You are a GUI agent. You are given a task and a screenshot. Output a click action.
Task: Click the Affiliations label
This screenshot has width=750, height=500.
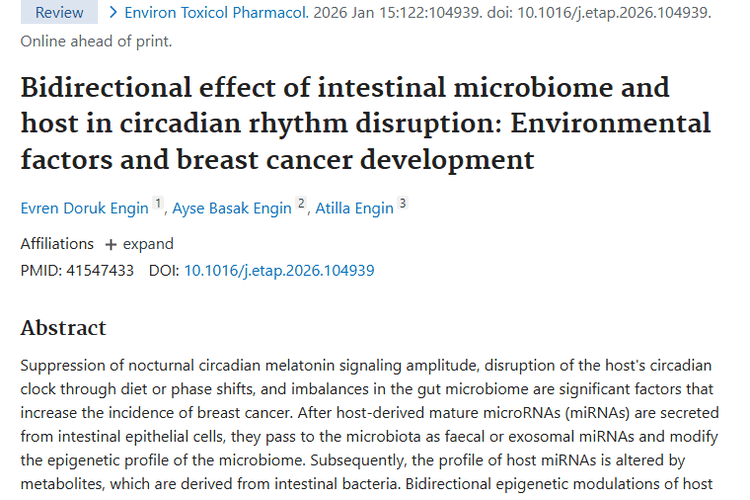tap(57, 244)
